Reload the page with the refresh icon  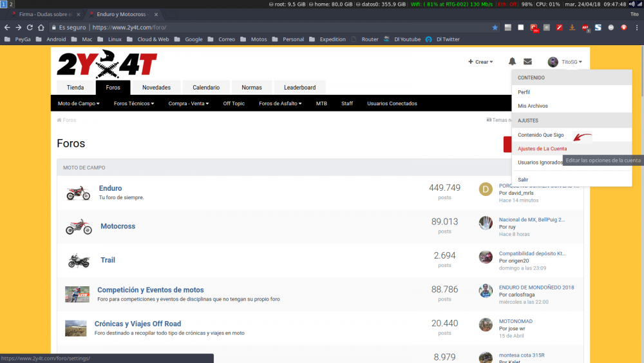click(30, 27)
